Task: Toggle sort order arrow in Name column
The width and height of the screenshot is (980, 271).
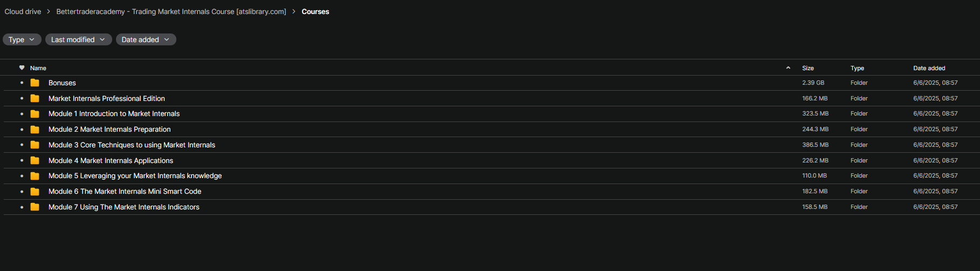Action: click(x=788, y=68)
